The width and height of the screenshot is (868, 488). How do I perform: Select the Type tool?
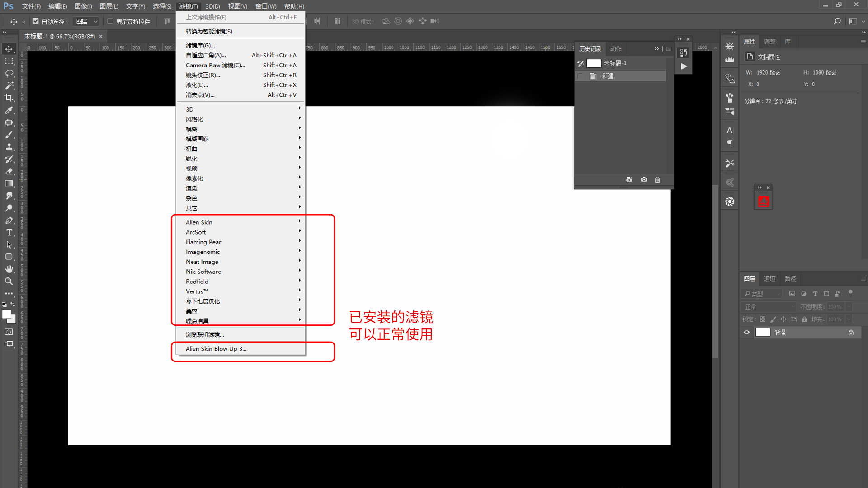9,233
